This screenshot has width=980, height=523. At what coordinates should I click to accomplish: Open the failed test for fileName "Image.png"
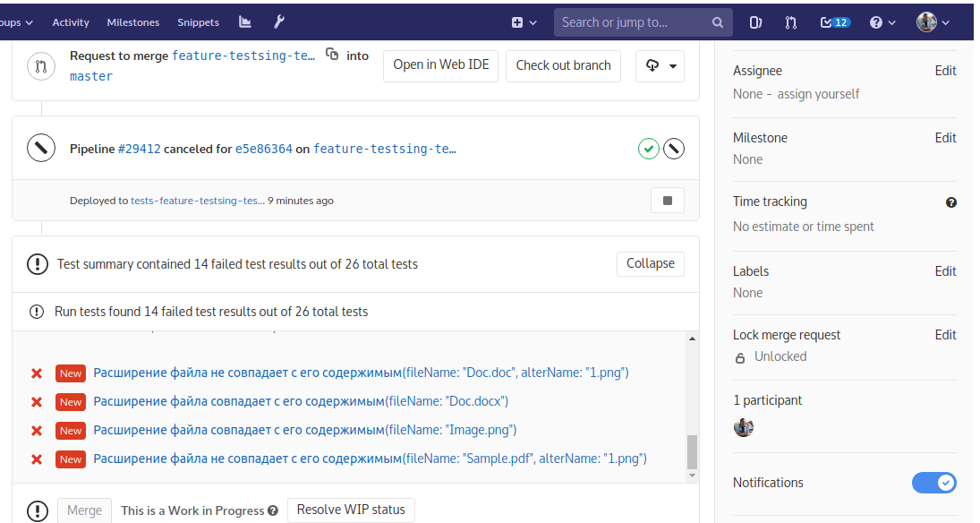pyautogui.click(x=304, y=430)
